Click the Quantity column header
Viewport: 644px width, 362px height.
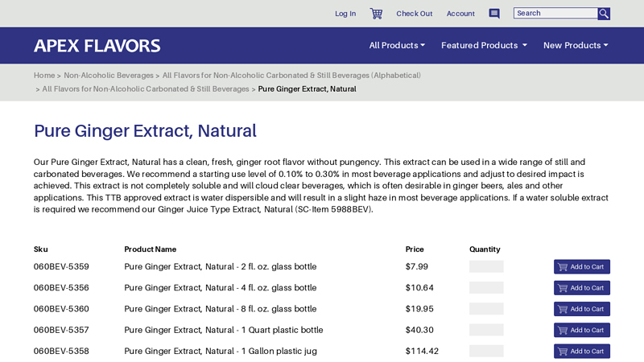(485, 249)
